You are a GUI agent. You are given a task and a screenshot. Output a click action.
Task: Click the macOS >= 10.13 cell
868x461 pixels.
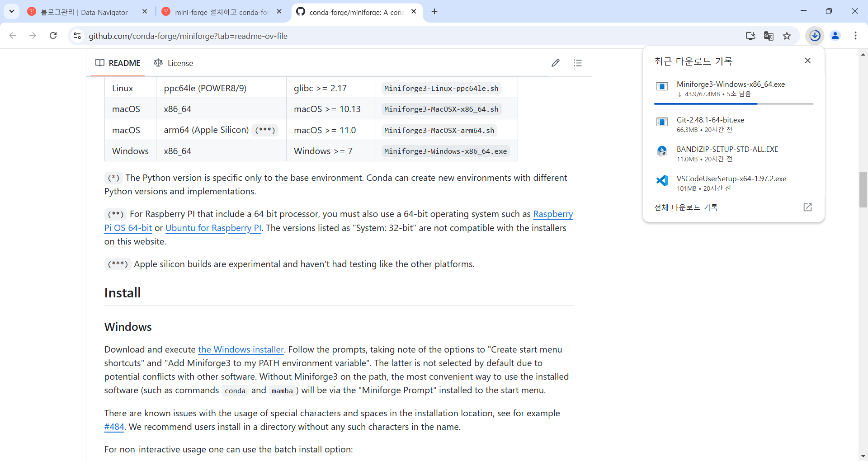point(330,109)
